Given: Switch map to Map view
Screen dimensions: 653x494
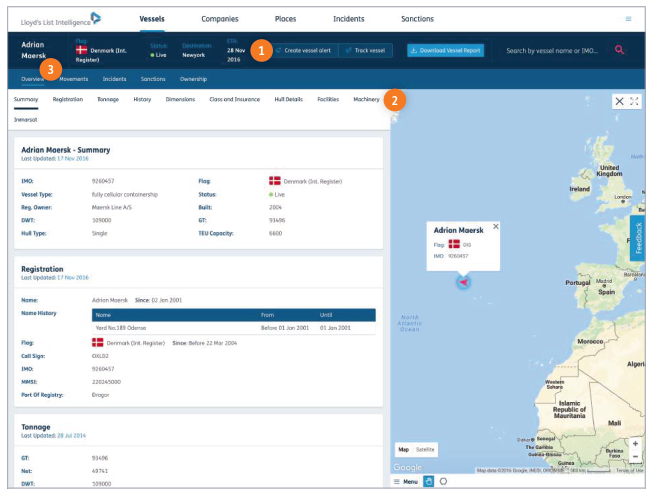Looking at the screenshot, I should click(403, 449).
